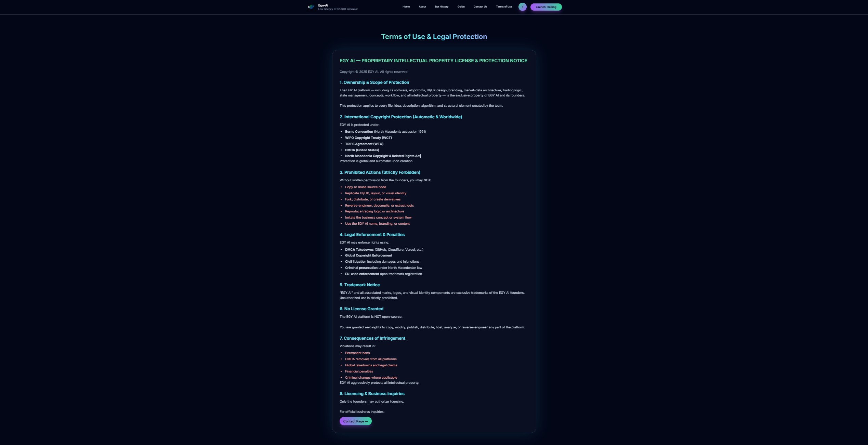
Task: Navigate to Contact Us in header
Action: point(480,7)
